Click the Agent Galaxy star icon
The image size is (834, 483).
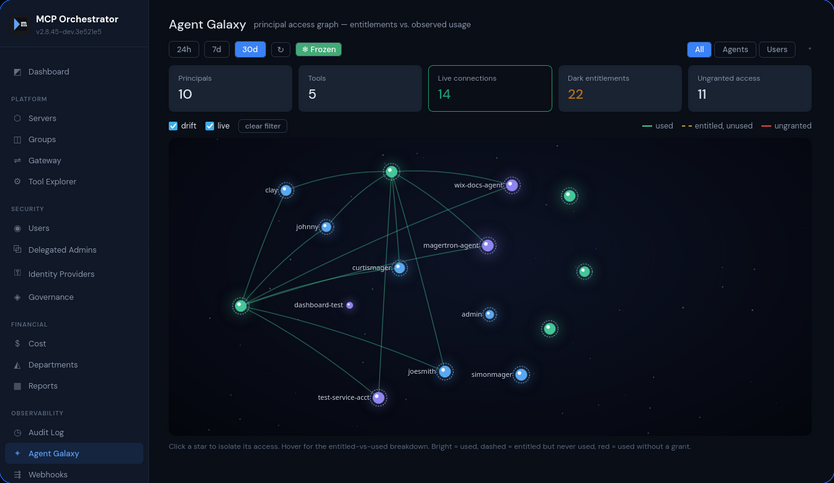(x=17, y=453)
